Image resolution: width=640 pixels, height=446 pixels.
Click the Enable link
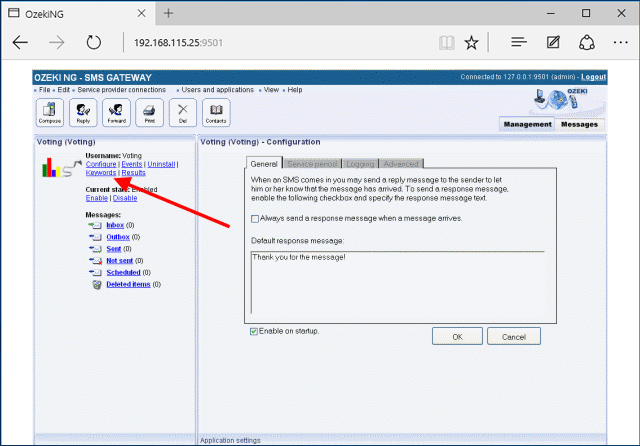(97, 198)
